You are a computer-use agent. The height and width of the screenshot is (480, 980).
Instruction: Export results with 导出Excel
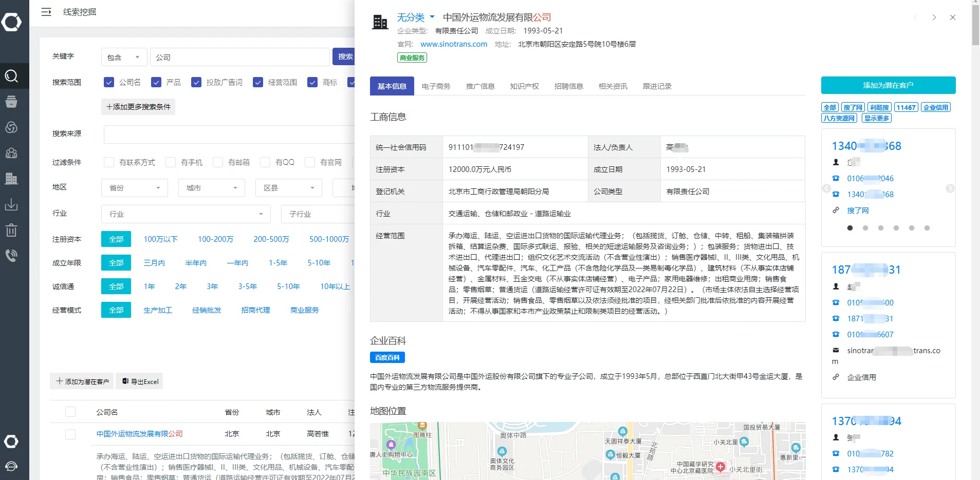[140, 381]
